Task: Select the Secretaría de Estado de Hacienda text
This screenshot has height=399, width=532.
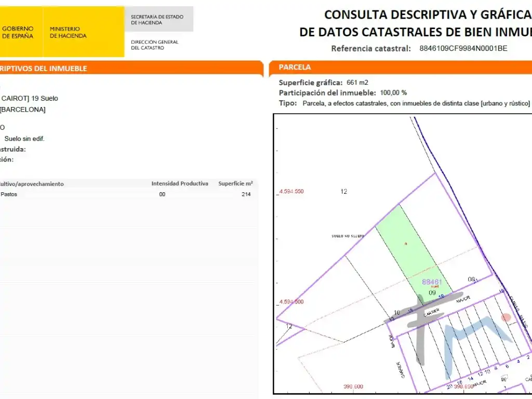Action: coord(157,20)
